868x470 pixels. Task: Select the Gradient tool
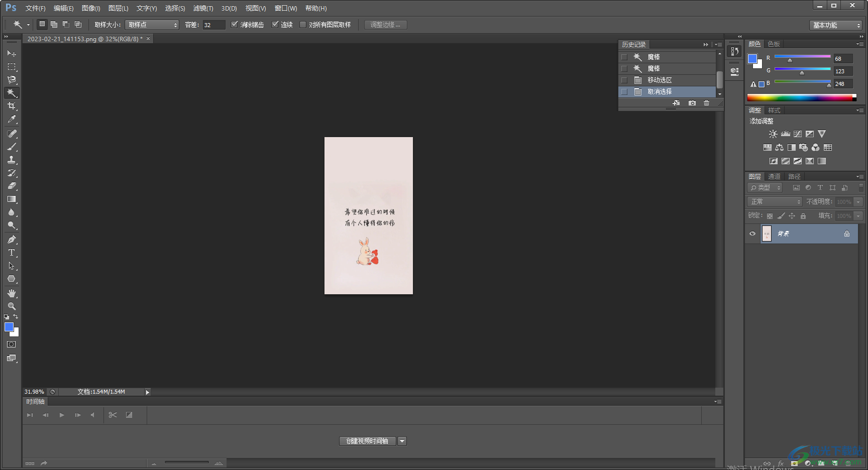[12, 199]
